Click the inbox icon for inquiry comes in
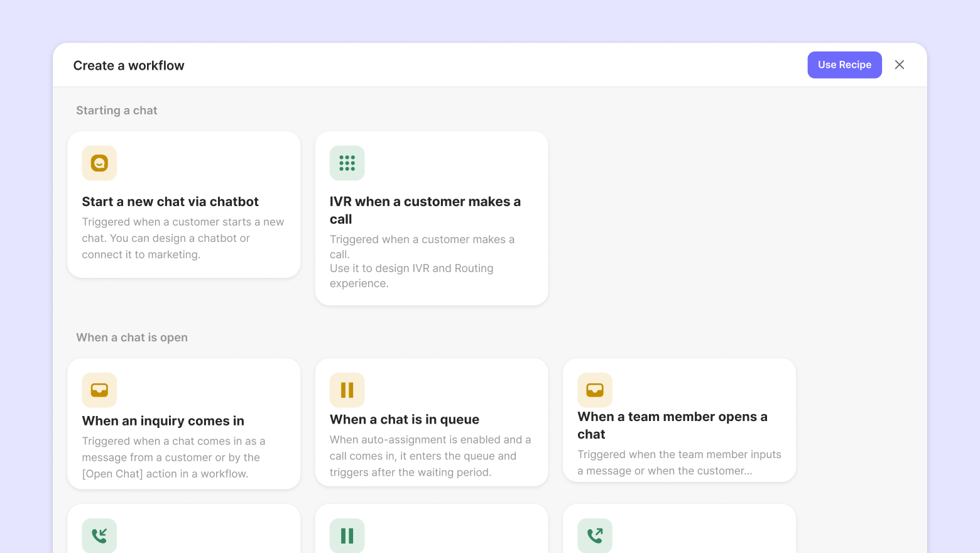 (x=99, y=390)
